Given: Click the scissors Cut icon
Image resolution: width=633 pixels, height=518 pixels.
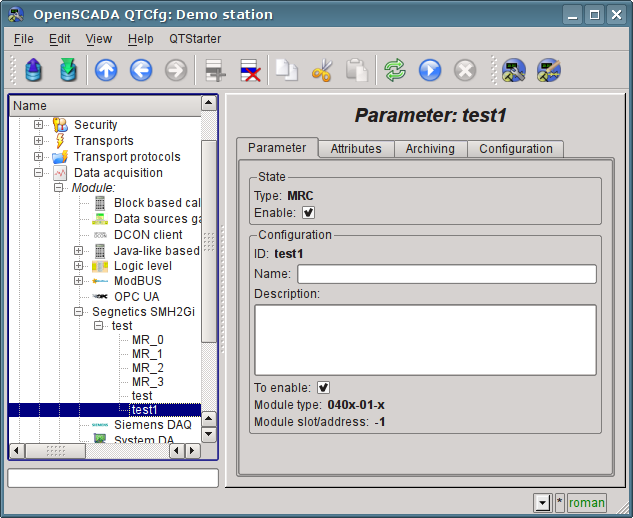Looking at the screenshot, I should point(322,70).
